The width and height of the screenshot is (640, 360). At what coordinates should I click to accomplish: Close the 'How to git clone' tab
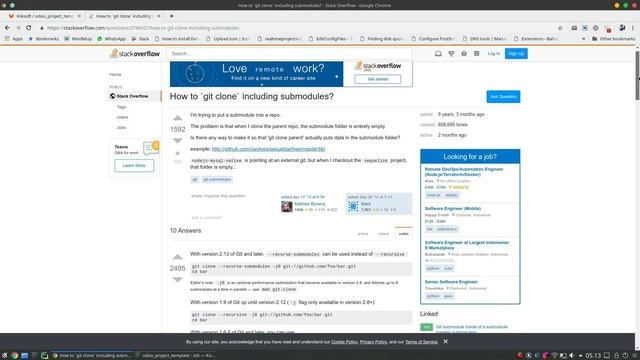159,16
